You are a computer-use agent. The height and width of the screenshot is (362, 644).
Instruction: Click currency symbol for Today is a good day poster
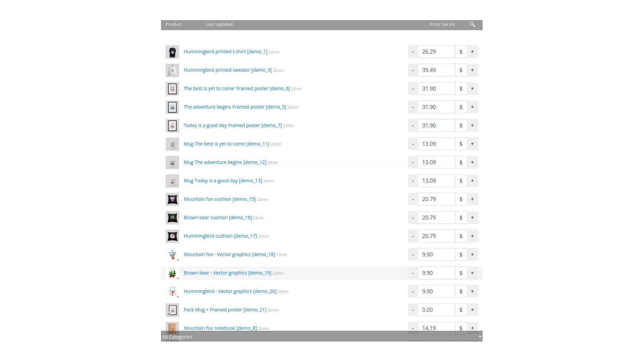click(x=461, y=125)
